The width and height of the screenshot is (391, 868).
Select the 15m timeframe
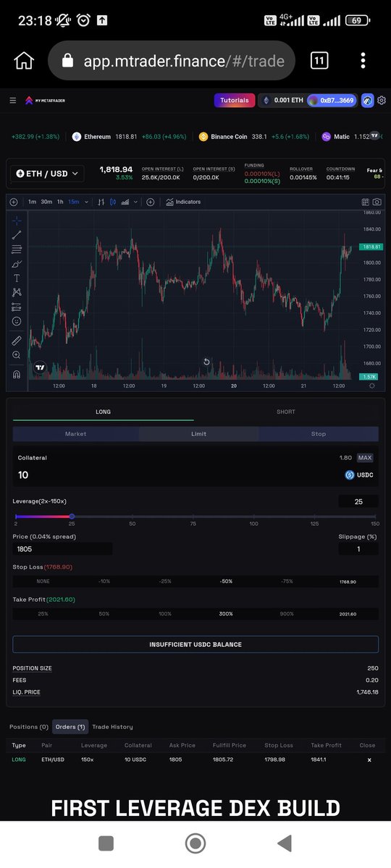(x=74, y=202)
